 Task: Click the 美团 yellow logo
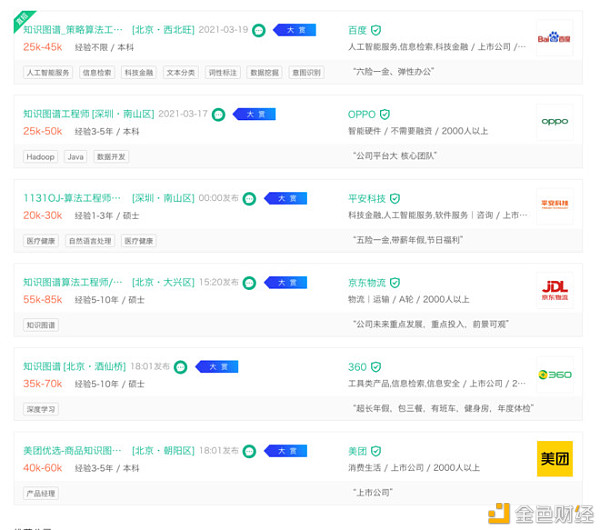pos(554,458)
